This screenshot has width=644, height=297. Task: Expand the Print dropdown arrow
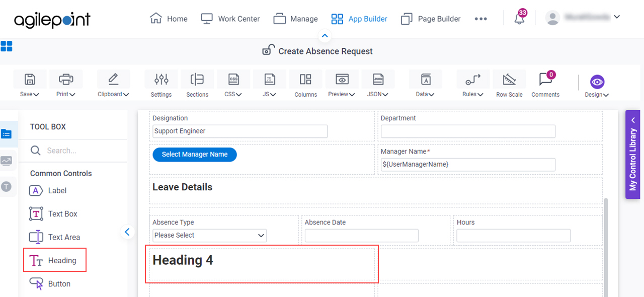coord(72,95)
